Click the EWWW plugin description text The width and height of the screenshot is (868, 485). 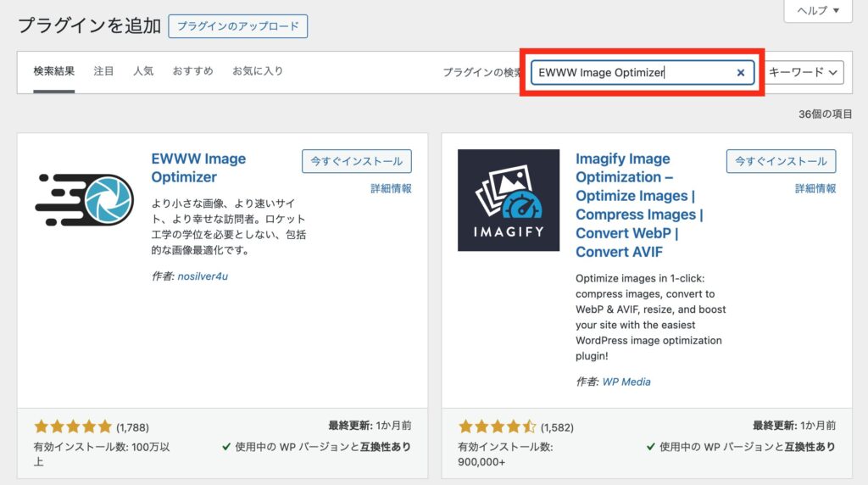coord(229,227)
